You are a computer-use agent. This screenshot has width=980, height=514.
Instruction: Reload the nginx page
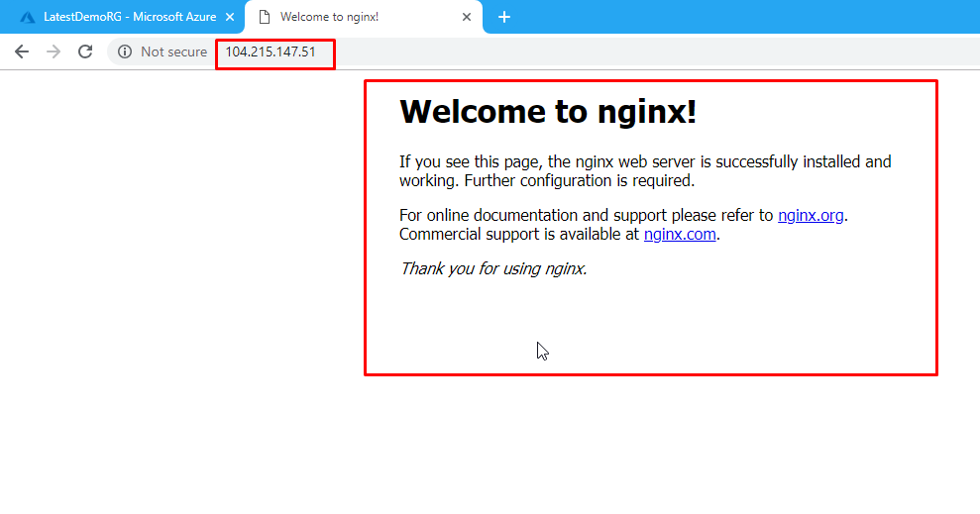click(85, 51)
